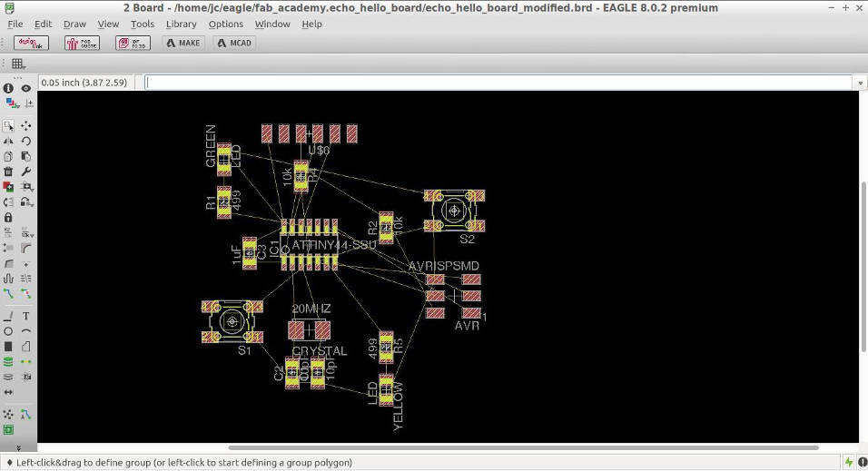
Task: Open the Help menu
Action: click(x=311, y=25)
